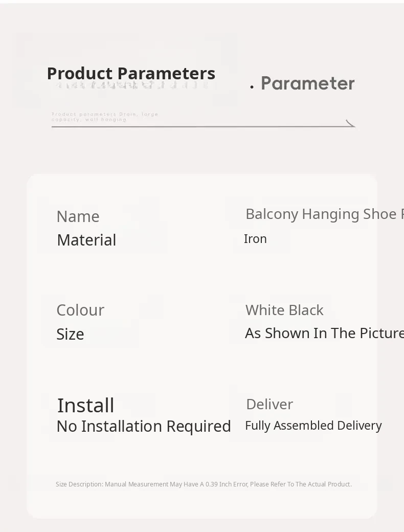Select the "Deliver" label
This screenshot has height=532, width=404.
[x=270, y=404]
